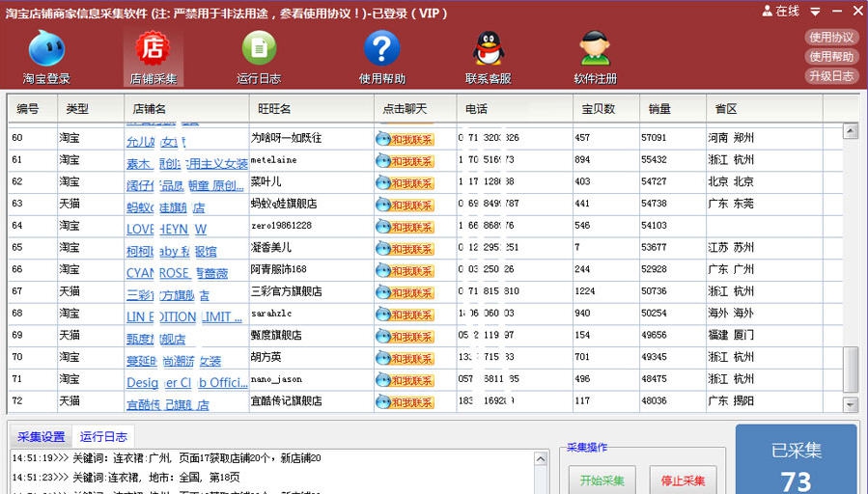Click 和我联系 chat icon in row 67
The height and width of the screenshot is (494, 868).
click(405, 292)
